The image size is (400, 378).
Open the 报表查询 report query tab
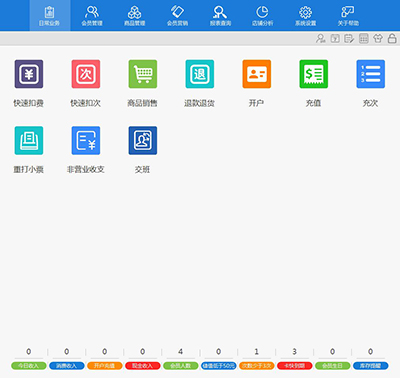click(220, 15)
